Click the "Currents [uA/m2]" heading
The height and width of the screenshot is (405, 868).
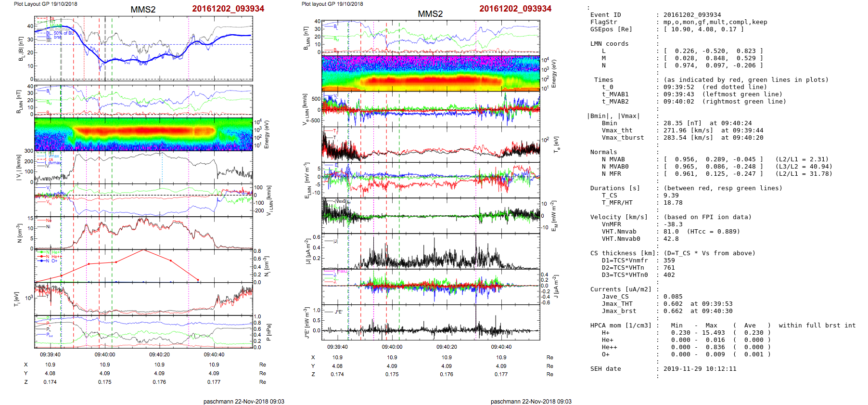coord(621,289)
